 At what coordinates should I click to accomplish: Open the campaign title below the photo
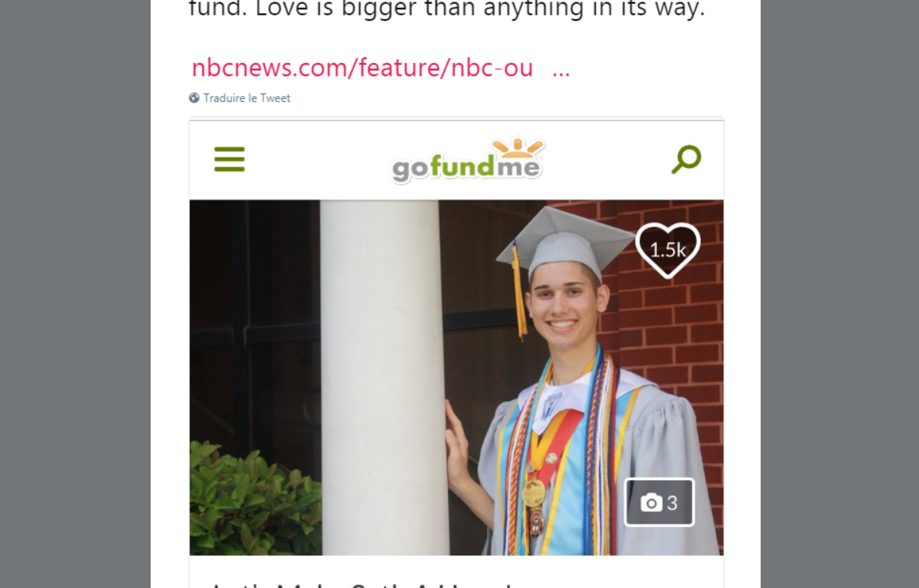[368, 583]
